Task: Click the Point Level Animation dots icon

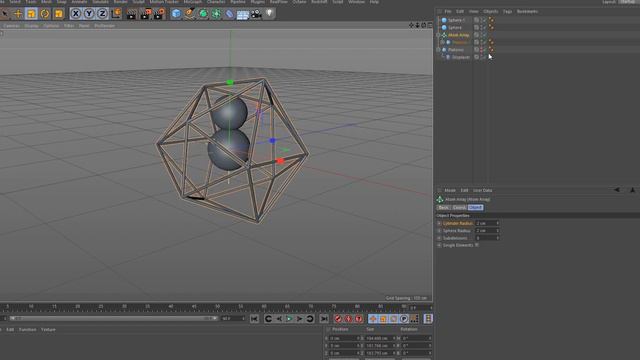Action: [x=414, y=319]
